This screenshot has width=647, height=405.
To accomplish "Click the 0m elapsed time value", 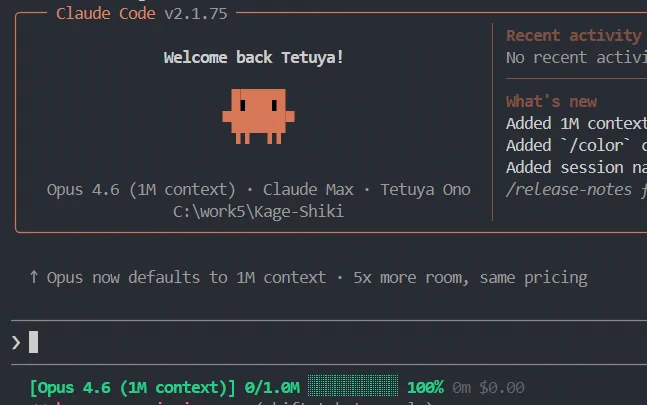I will (x=461, y=388).
